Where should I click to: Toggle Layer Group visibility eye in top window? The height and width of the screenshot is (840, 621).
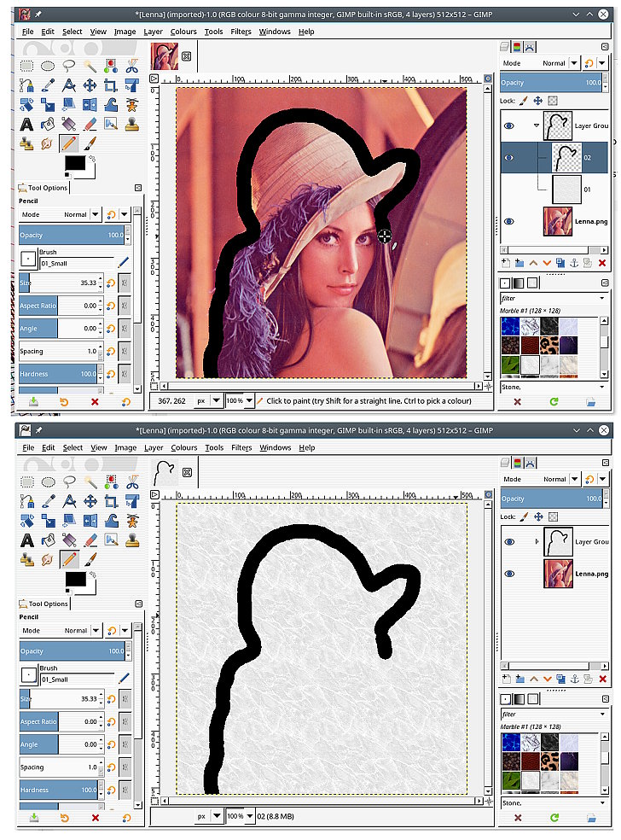509,125
